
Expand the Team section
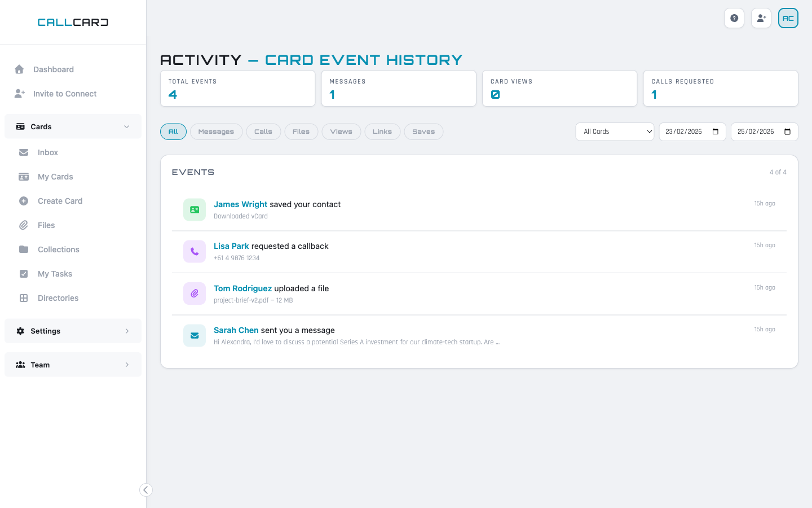(x=73, y=364)
